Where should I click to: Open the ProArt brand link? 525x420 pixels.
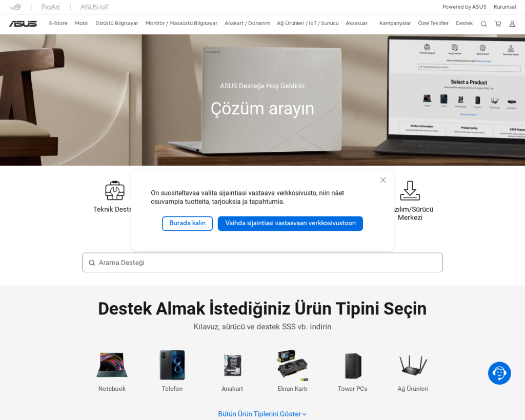click(x=51, y=7)
